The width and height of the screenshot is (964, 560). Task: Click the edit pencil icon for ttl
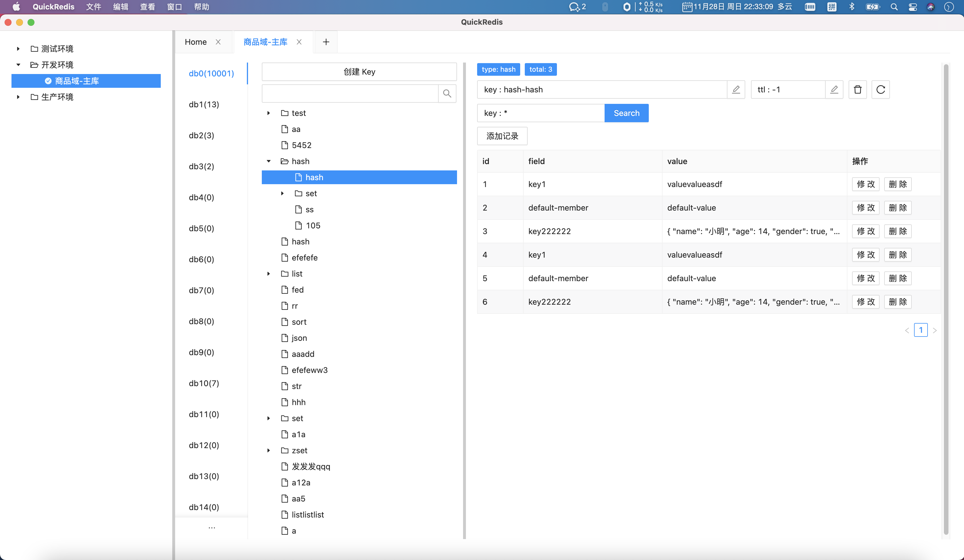coord(834,90)
